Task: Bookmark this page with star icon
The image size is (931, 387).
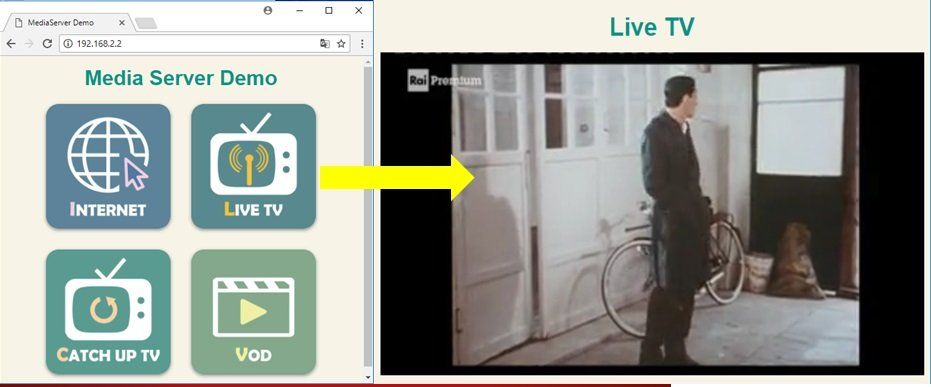Action: pos(341,43)
